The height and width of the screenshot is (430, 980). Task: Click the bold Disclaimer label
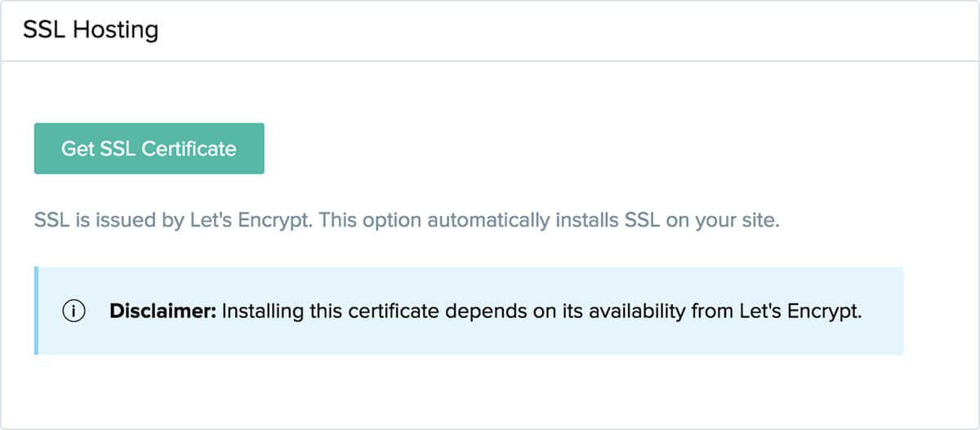(163, 311)
